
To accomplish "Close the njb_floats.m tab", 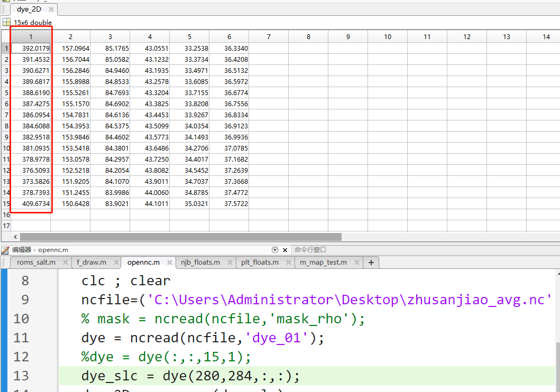I will [230, 263].
